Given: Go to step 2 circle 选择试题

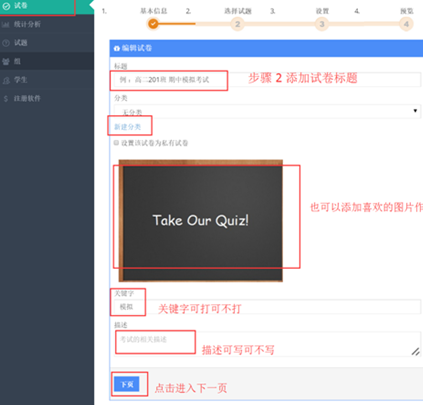Looking at the screenshot, I should pyautogui.click(x=237, y=24).
